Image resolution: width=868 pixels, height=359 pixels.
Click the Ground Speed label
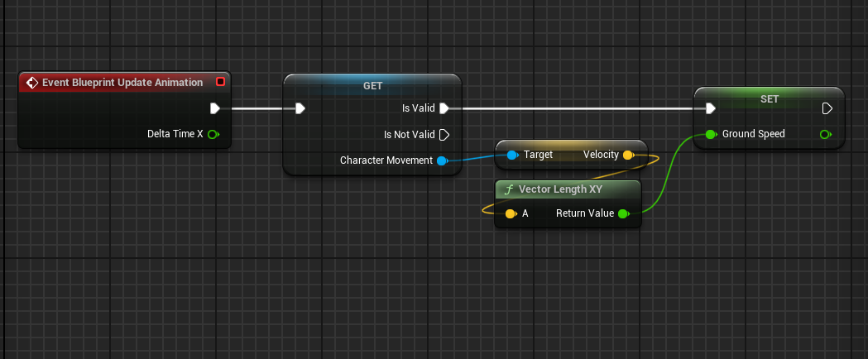tap(754, 134)
